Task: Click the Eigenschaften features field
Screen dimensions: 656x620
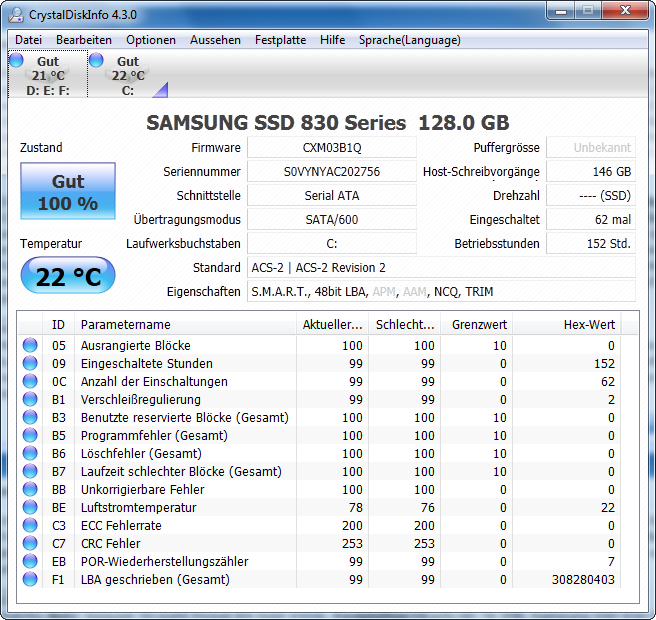Action: pyautogui.click(x=441, y=292)
